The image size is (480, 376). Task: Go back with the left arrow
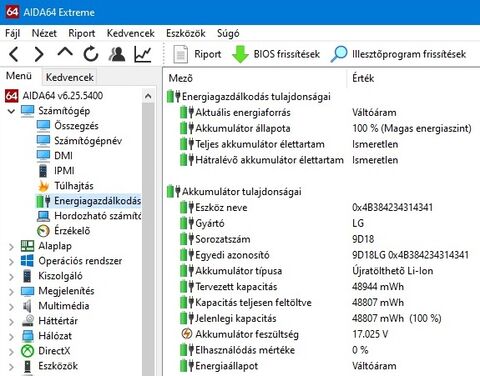(14, 54)
